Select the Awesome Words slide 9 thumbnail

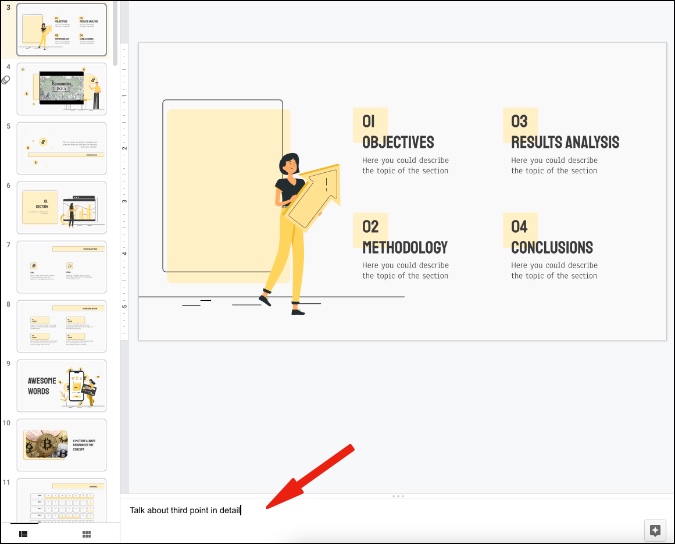click(x=62, y=386)
